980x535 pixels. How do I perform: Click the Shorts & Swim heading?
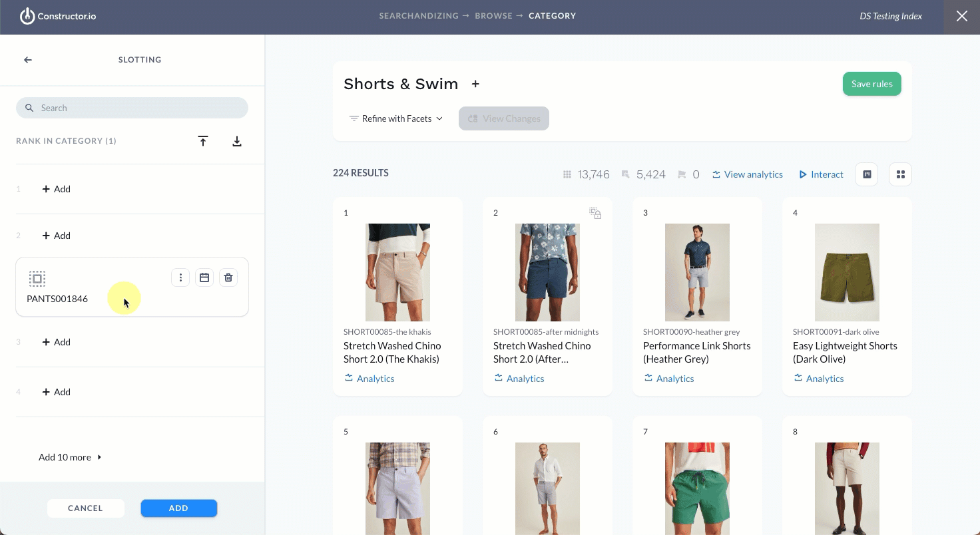(x=401, y=84)
